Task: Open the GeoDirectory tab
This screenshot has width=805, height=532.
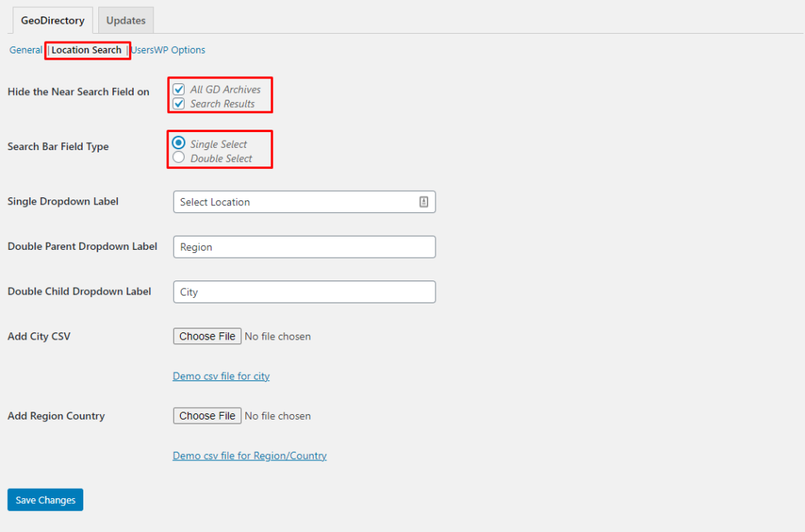Action: pos(52,20)
